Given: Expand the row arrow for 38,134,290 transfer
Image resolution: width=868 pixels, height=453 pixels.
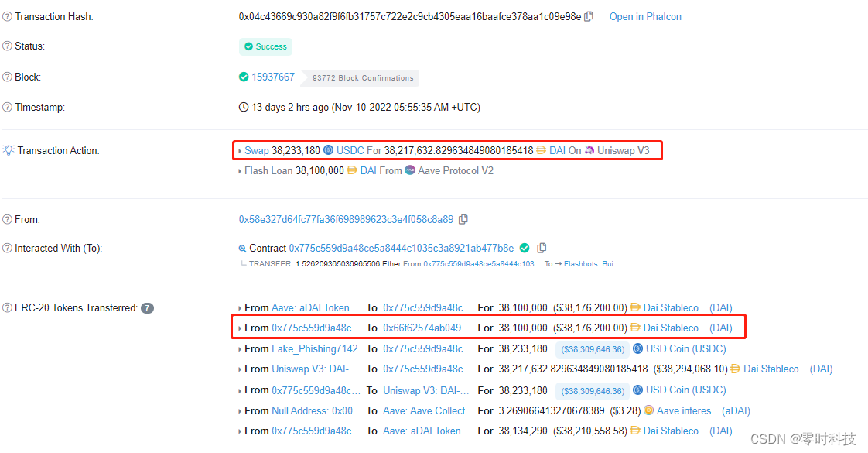Looking at the screenshot, I should tap(240, 431).
